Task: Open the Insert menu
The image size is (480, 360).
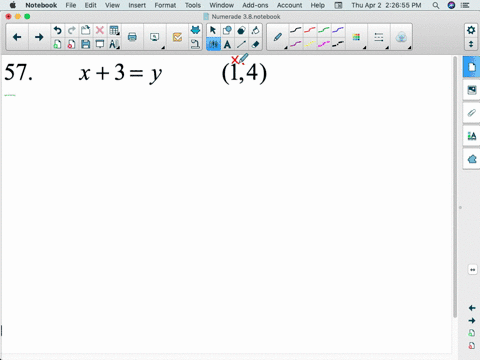Action: 137,5
